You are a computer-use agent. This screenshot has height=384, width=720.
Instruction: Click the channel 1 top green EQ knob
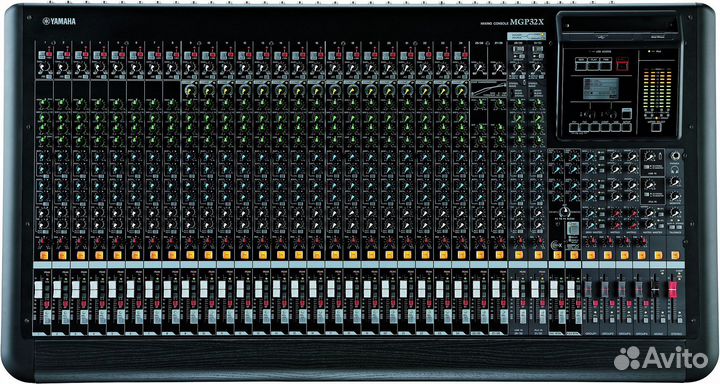(43, 102)
